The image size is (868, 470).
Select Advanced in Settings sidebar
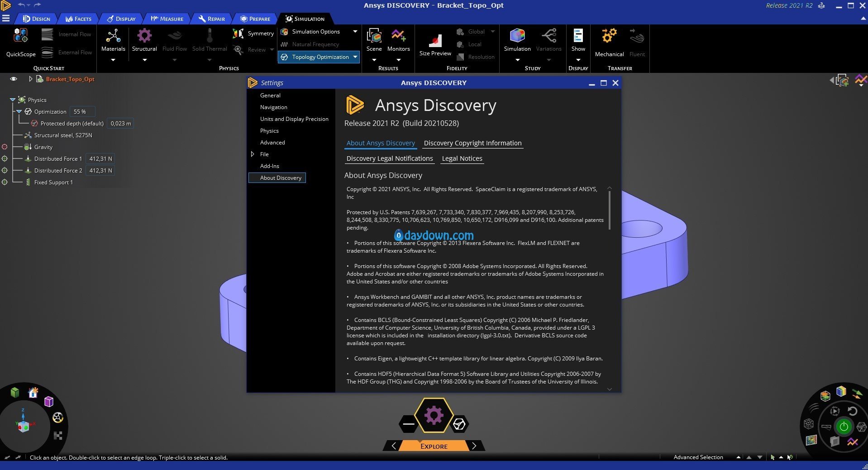point(272,142)
